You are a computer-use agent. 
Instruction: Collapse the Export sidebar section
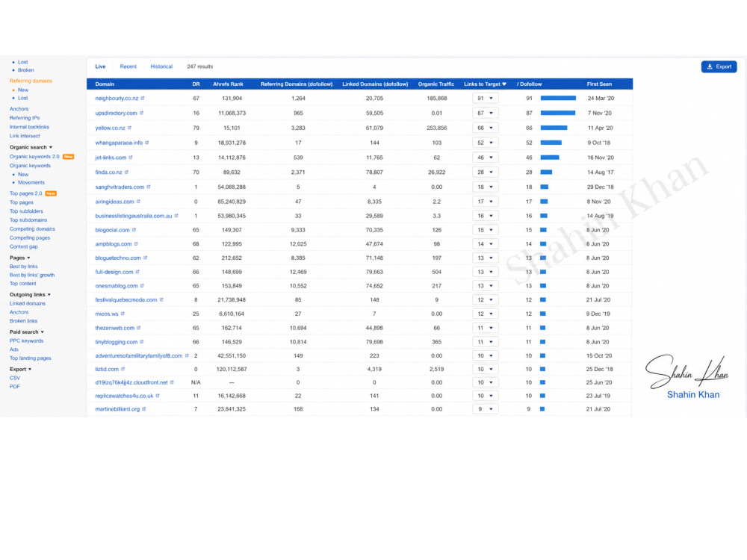click(20, 369)
